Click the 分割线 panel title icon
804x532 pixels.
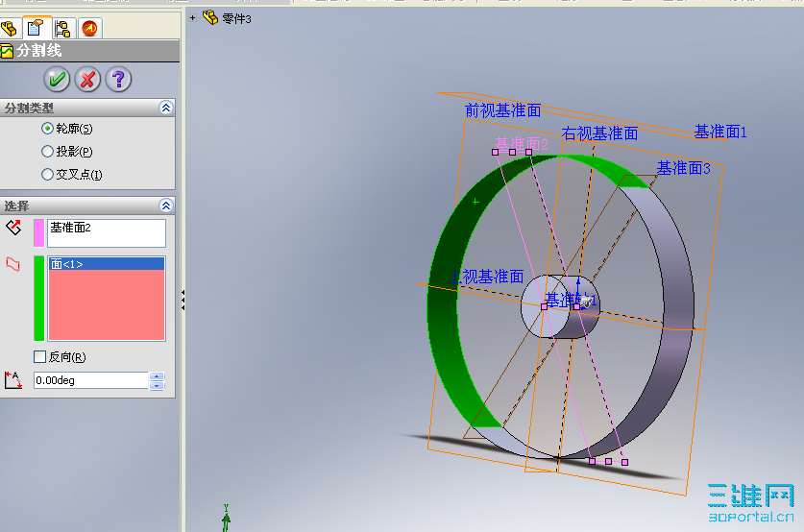[7, 51]
